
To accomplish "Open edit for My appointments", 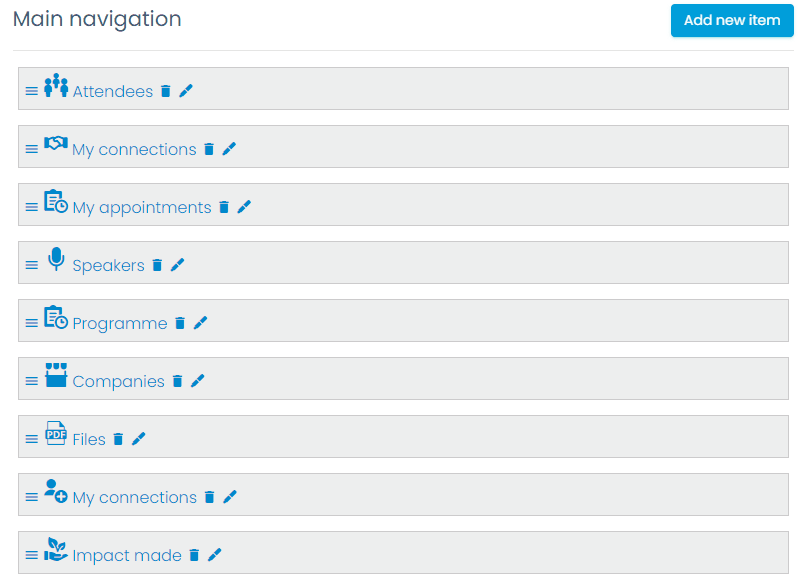I will tap(244, 207).
